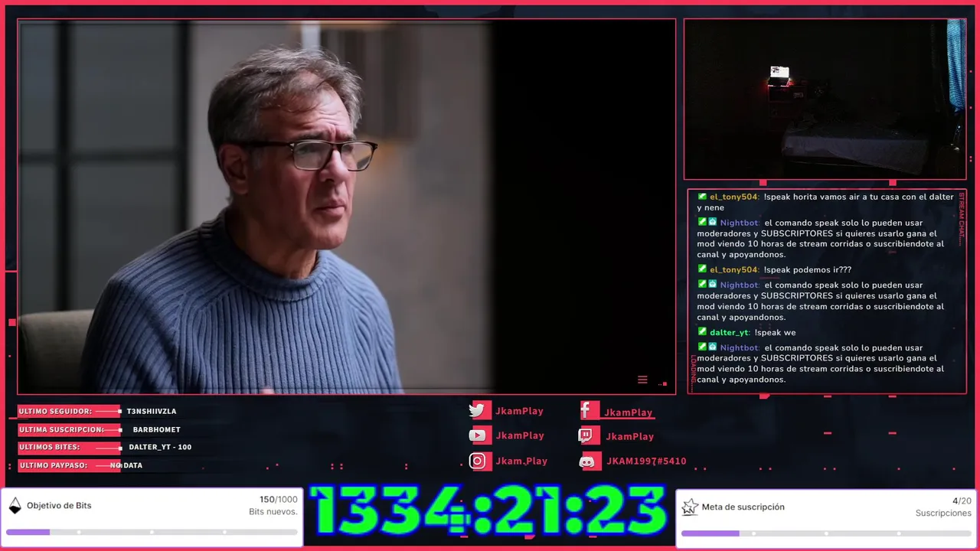The width and height of the screenshot is (980, 551).
Task: Select the 'ULTIMO SEGUIDOR:' label
Action: [x=55, y=412]
